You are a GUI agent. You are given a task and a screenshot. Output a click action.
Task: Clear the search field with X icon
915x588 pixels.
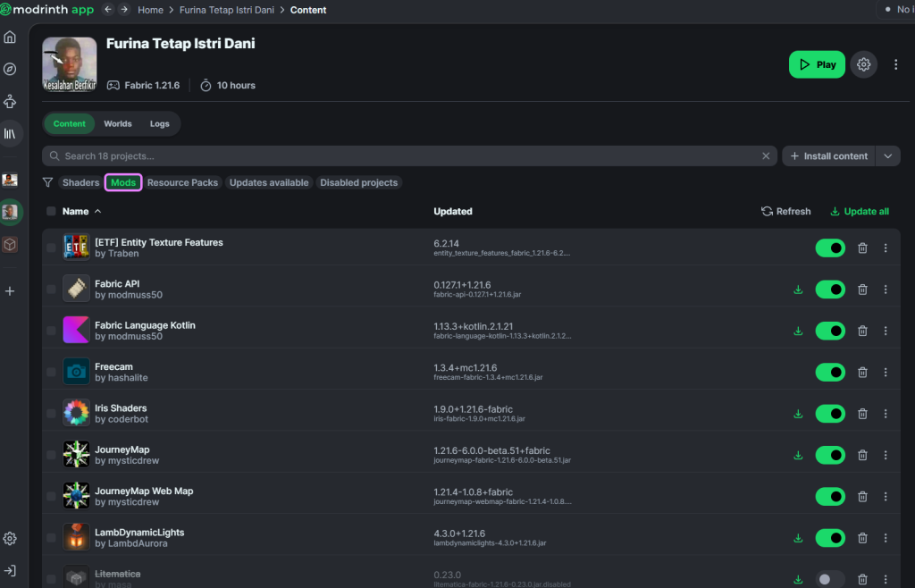pyautogui.click(x=766, y=155)
